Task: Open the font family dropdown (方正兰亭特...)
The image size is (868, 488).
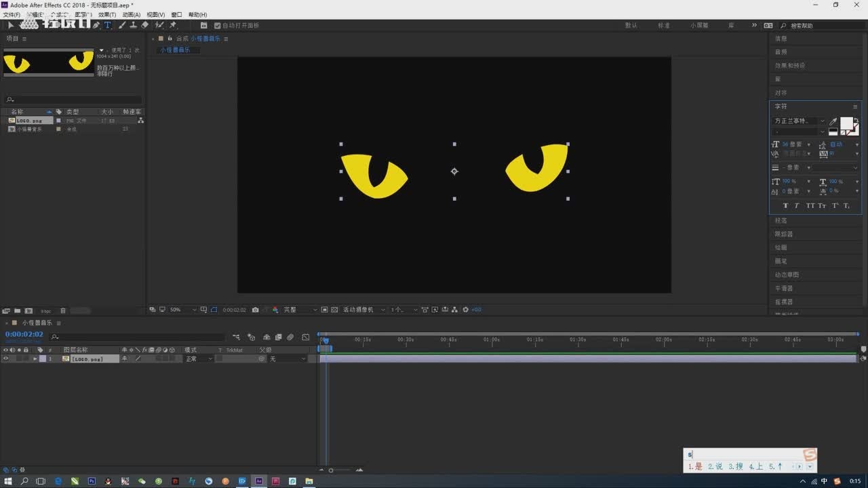Action: pos(800,121)
